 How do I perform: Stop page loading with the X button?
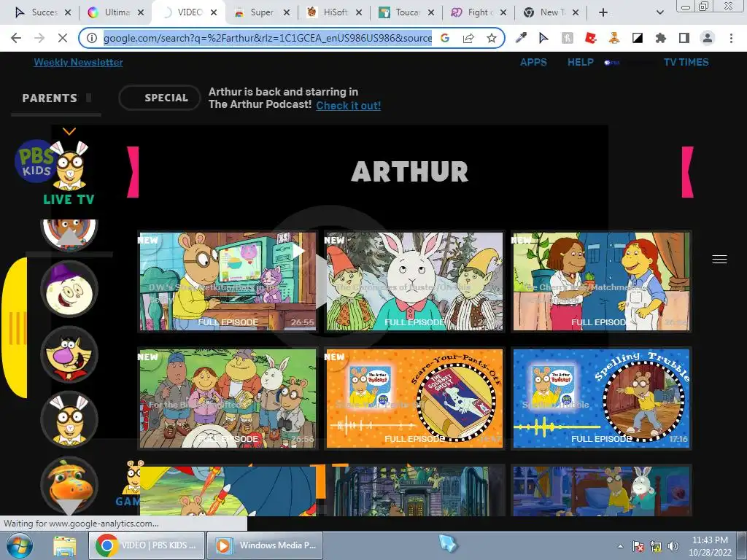click(63, 38)
